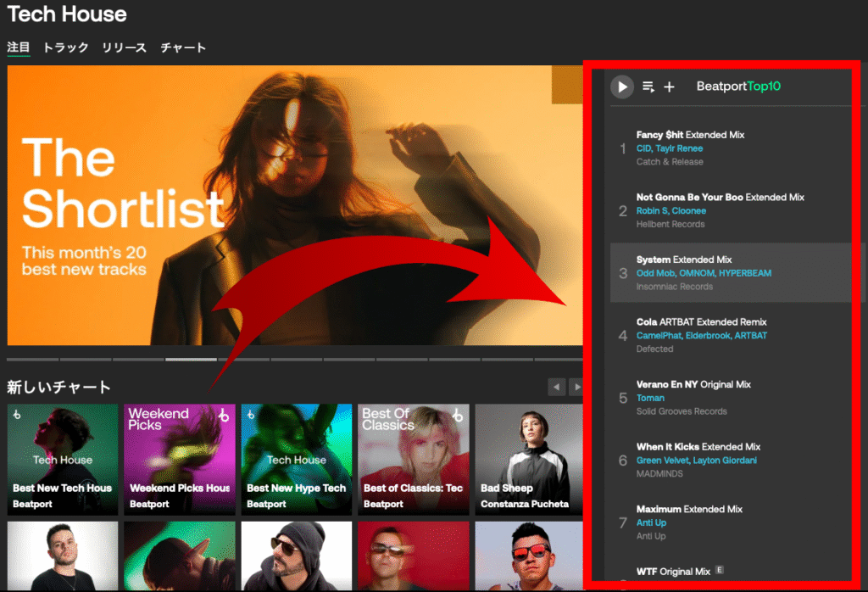Open Best New Tech House chart
Screen dimensions: 868x592
click(x=63, y=459)
